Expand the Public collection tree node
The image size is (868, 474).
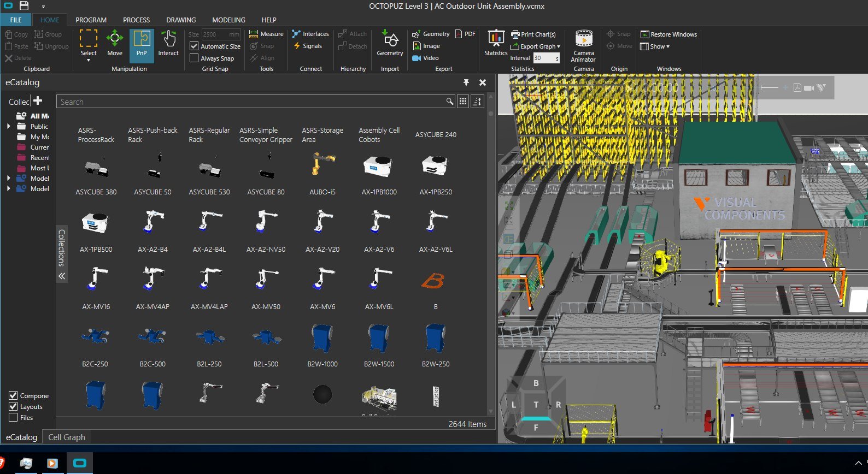coord(8,126)
